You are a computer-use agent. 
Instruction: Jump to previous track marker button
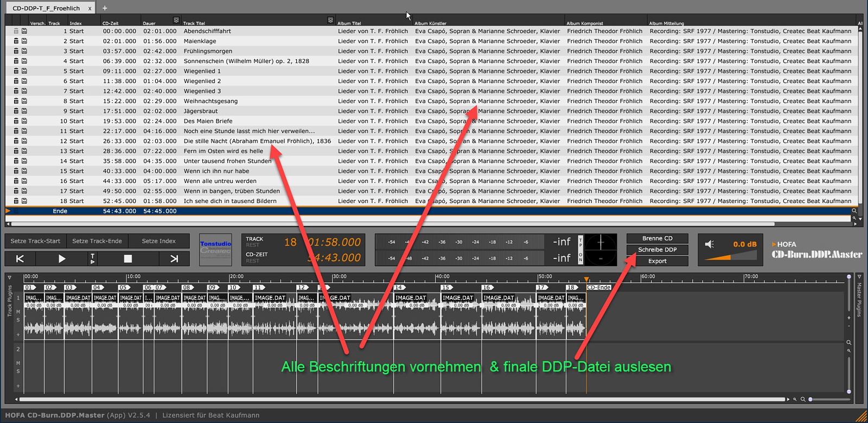pos(20,259)
